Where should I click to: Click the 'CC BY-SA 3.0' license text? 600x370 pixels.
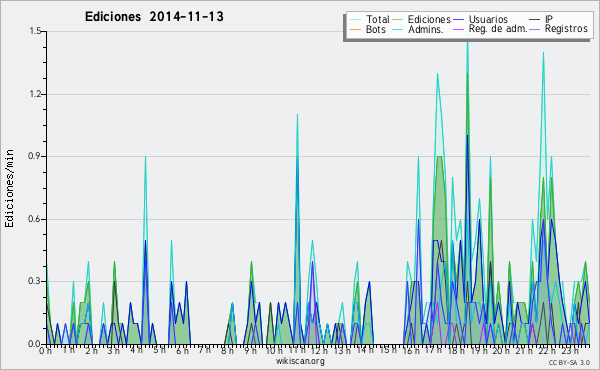(x=569, y=362)
